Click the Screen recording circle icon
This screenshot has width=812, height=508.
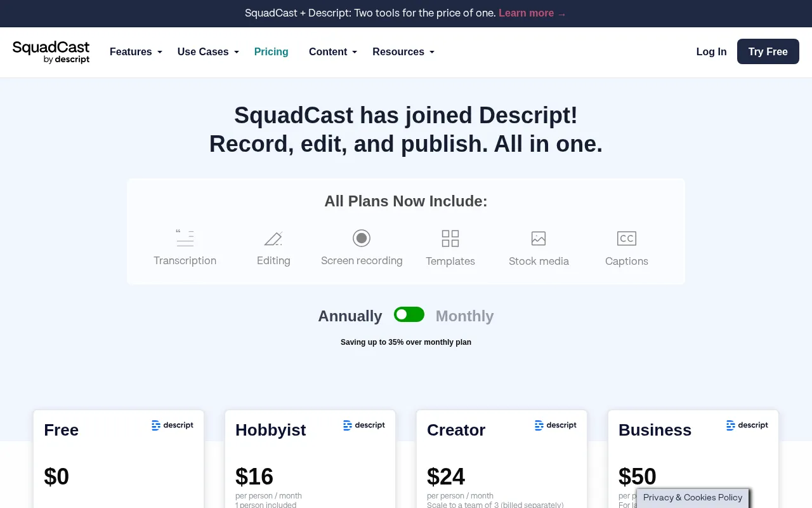click(x=362, y=238)
